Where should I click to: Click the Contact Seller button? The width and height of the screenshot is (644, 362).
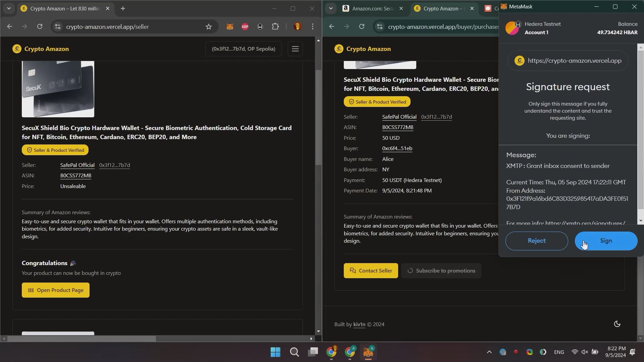pos(371,270)
